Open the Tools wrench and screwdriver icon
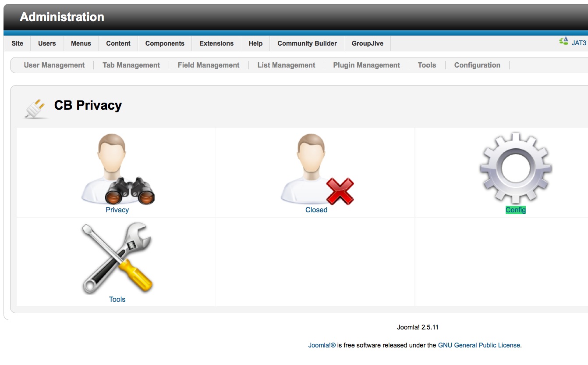588x365 pixels. (117, 258)
